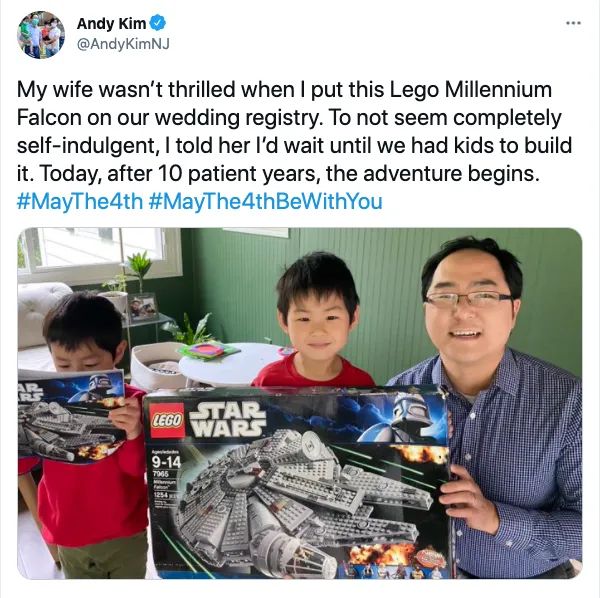Click the red LEGO logo on the box
The image size is (600, 598).
point(168,421)
